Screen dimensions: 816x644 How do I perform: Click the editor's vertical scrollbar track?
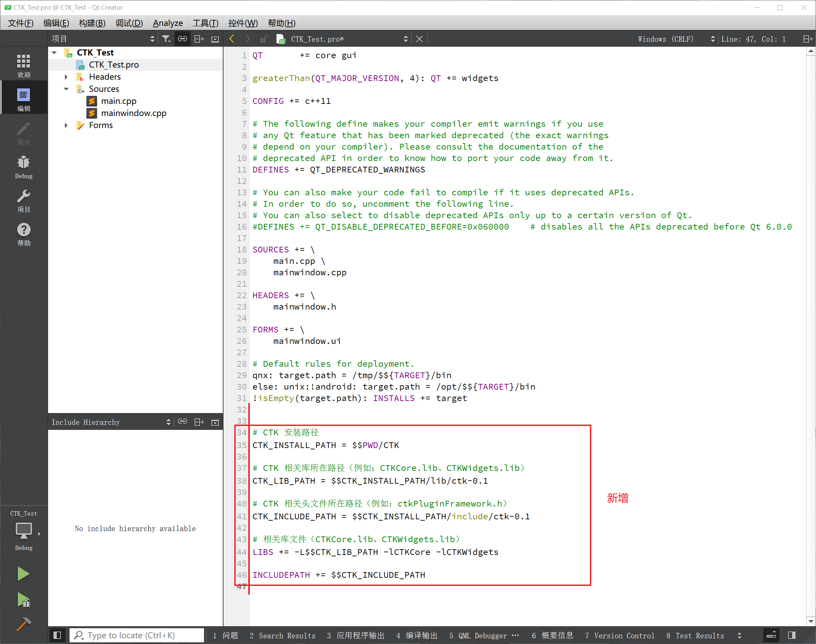click(x=810, y=339)
